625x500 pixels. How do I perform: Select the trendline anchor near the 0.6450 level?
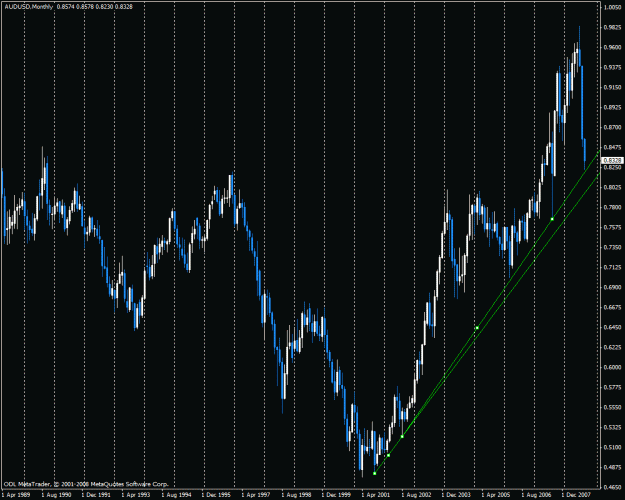tap(477, 328)
